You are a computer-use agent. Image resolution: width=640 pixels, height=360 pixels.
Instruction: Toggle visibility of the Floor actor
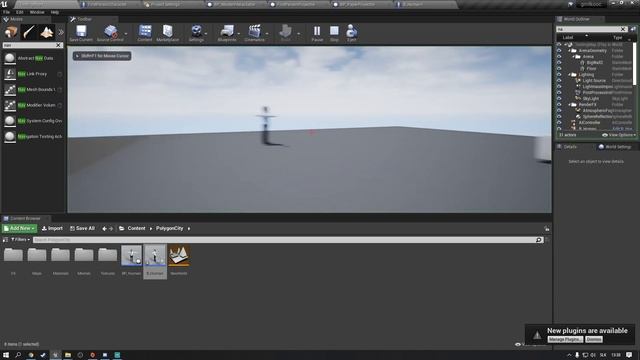559,69
